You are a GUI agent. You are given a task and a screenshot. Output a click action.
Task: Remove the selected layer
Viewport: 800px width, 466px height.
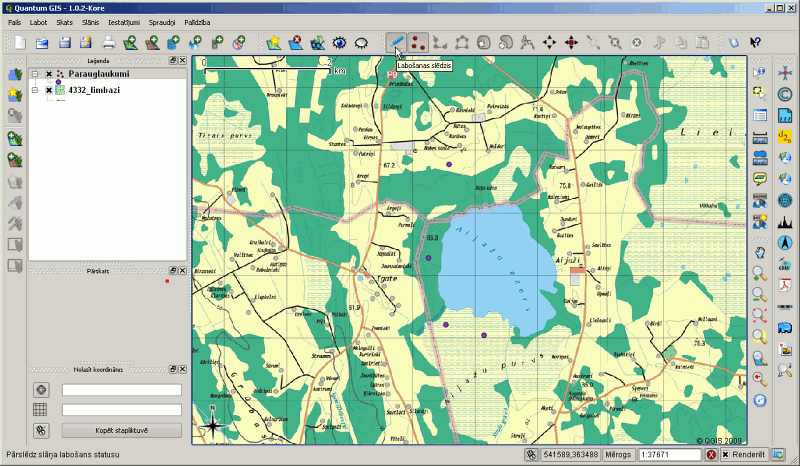tap(295, 42)
